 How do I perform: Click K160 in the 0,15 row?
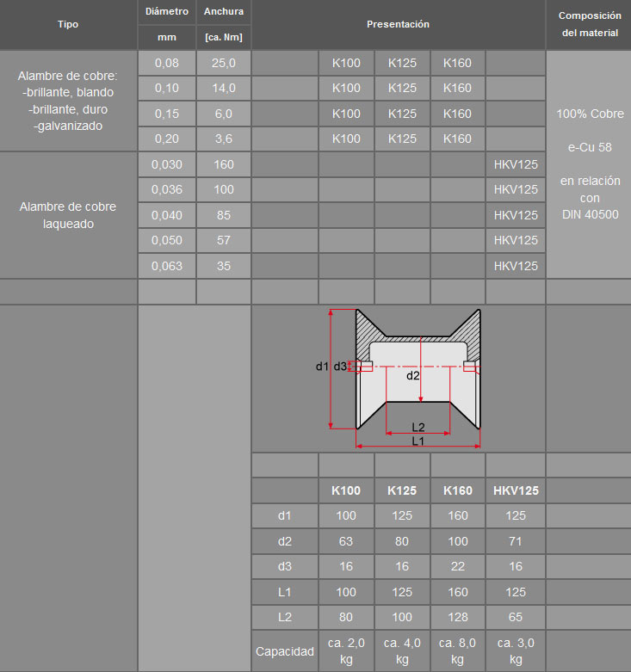[x=457, y=114]
